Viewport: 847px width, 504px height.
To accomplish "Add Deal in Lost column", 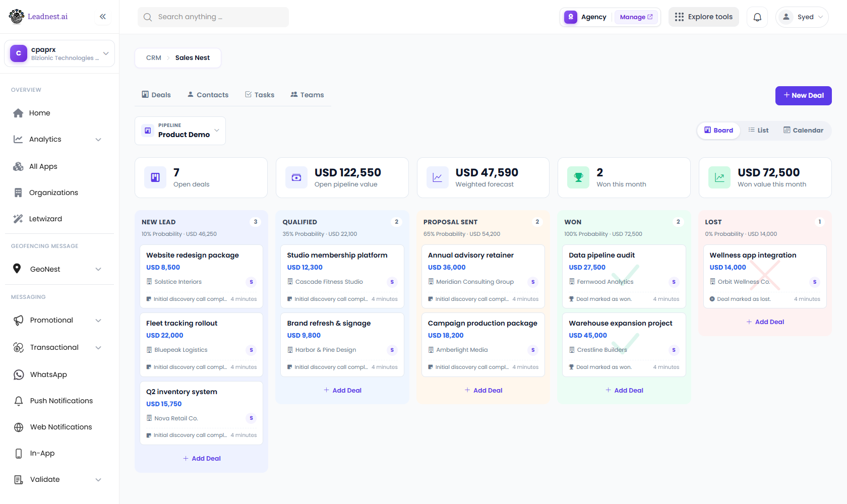I will (765, 322).
